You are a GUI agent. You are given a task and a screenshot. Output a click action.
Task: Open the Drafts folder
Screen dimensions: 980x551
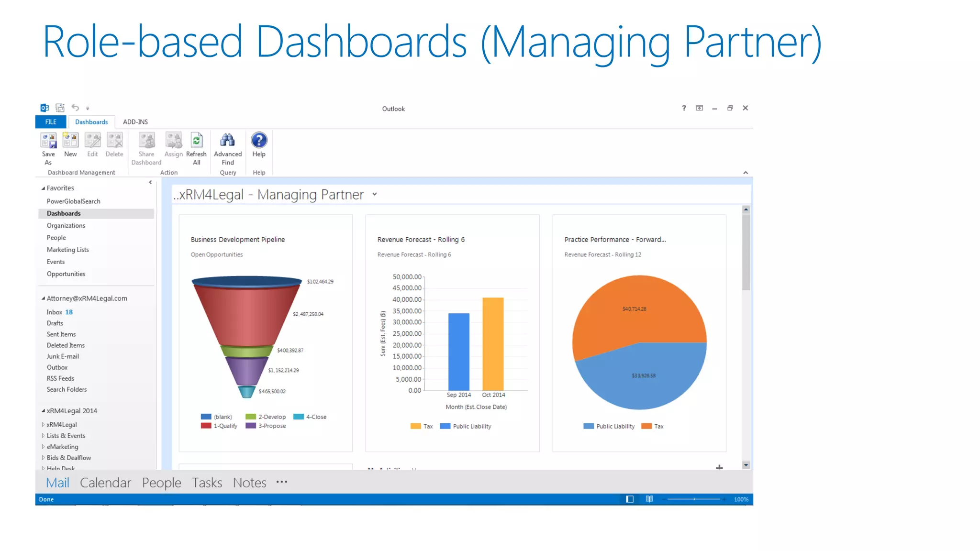[55, 323]
